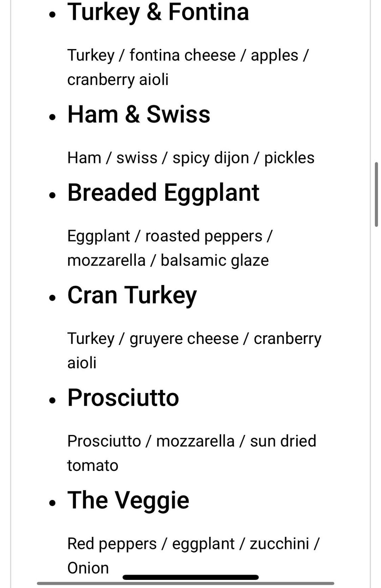Screen dimensions: 381x588
Task: Select The Veggie heading
Action: click(128, 500)
